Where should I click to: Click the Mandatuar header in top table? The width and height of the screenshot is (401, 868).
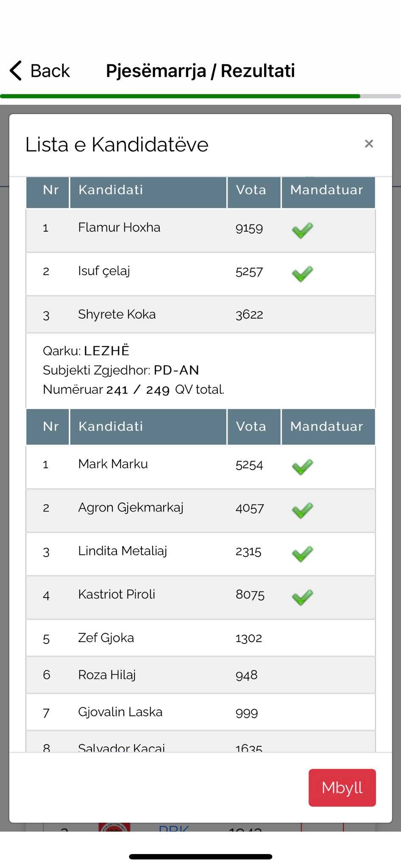326,190
